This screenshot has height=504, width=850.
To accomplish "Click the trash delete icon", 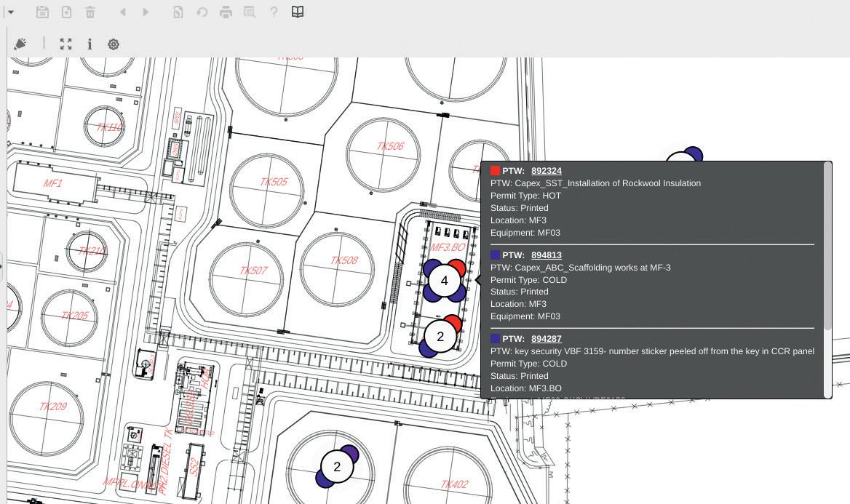I will click(x=90, y=12).
